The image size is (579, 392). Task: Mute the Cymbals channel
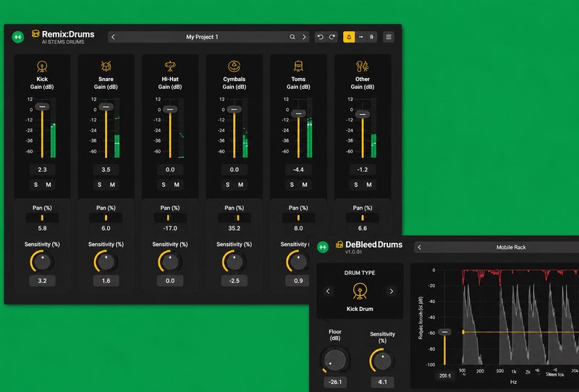coord(240,184)
